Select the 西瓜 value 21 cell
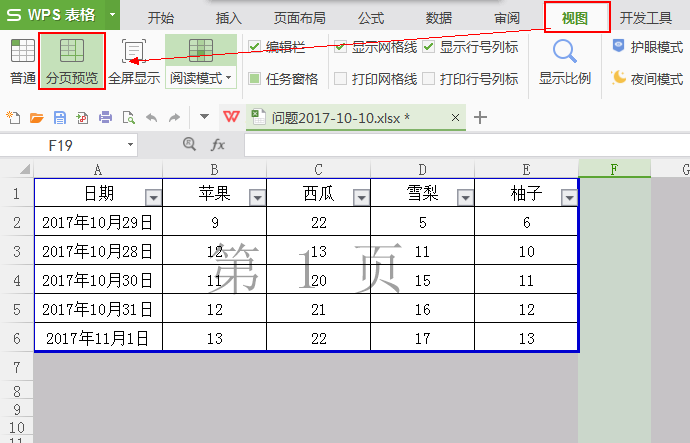Viewport: 690px width, 443px height. pos(319,309)
